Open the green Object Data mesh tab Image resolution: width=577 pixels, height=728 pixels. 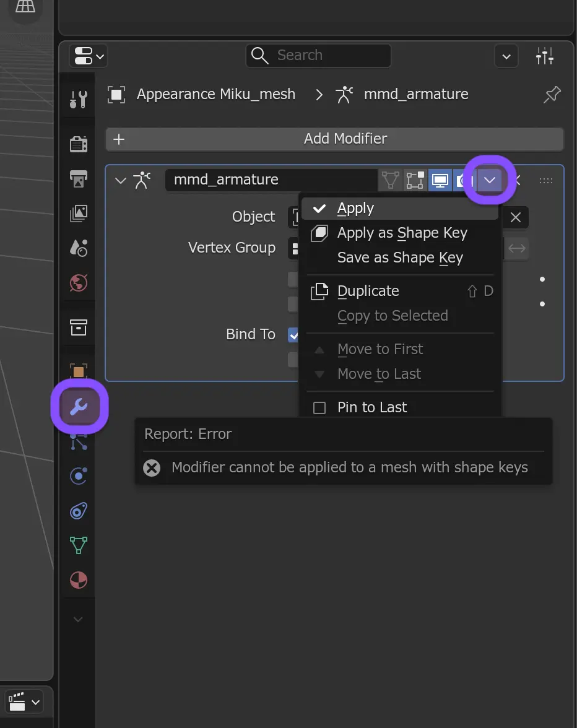tap(79, 545)
